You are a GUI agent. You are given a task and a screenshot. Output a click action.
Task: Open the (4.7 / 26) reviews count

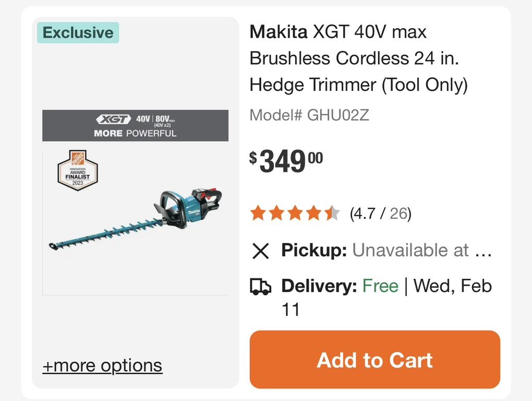380,214
